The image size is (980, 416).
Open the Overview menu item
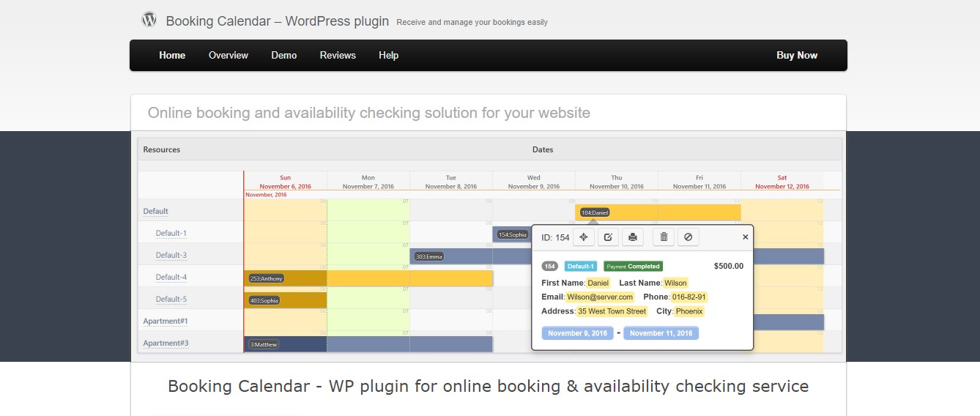[229, 55]
